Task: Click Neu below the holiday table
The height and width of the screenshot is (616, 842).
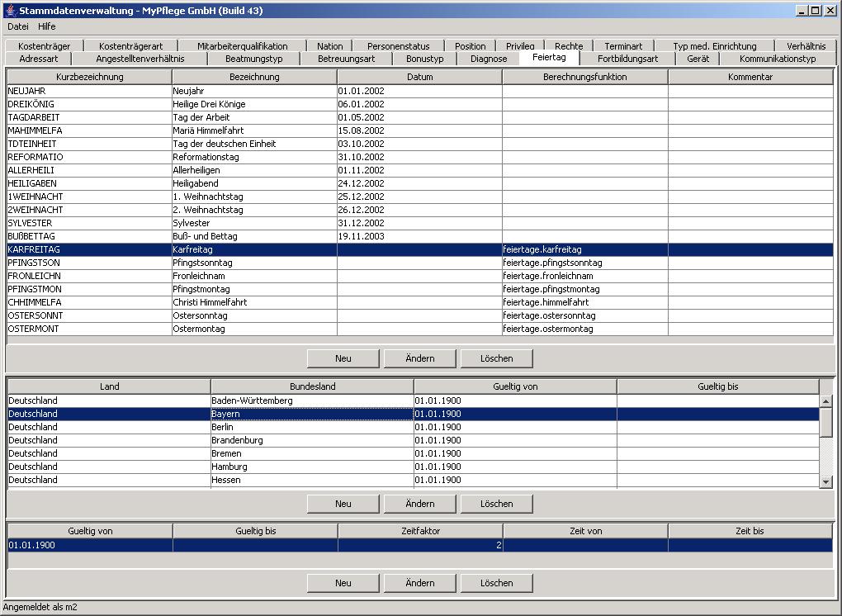Action: [x=343, y=358]
